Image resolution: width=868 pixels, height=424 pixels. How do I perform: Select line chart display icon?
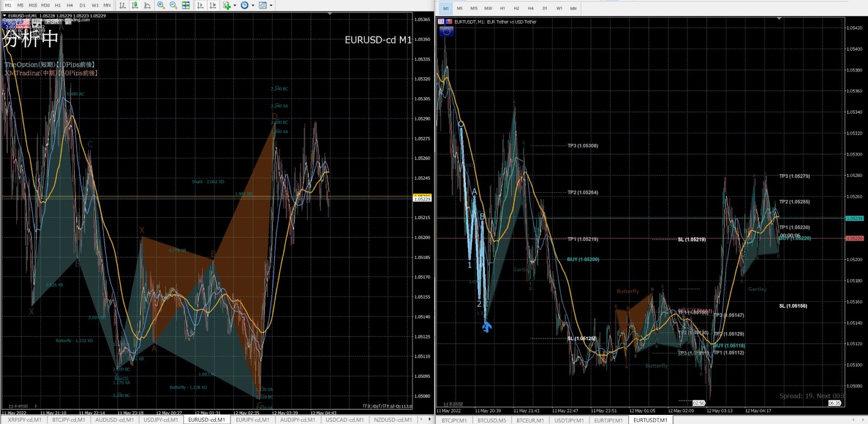147,5
